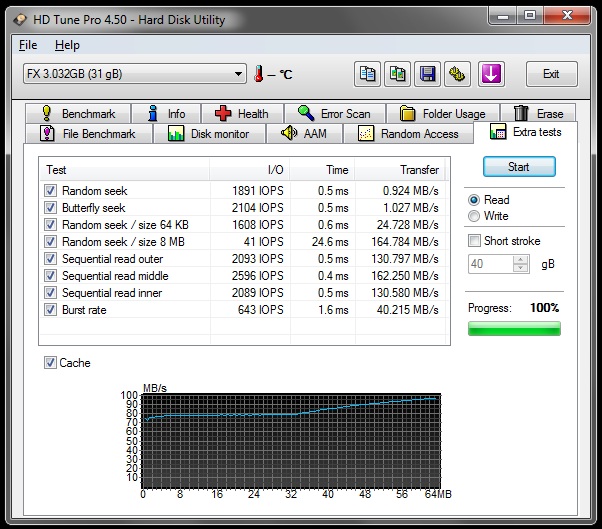Open the options gear icon
Image resolution: width=602 pixels, height=529 pixels.
(458, 74)
